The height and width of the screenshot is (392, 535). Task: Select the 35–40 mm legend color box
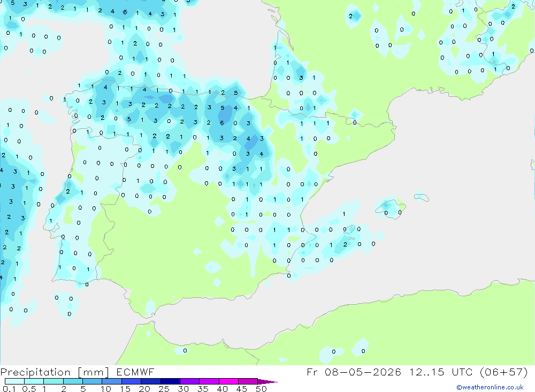pyautogui.click(x=209, y=381)
